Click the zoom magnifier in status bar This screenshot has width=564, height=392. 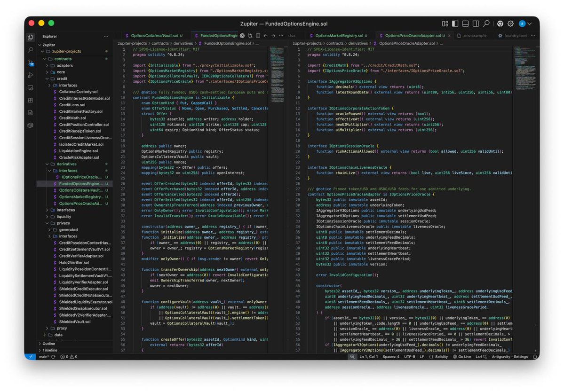pos(352,357)
